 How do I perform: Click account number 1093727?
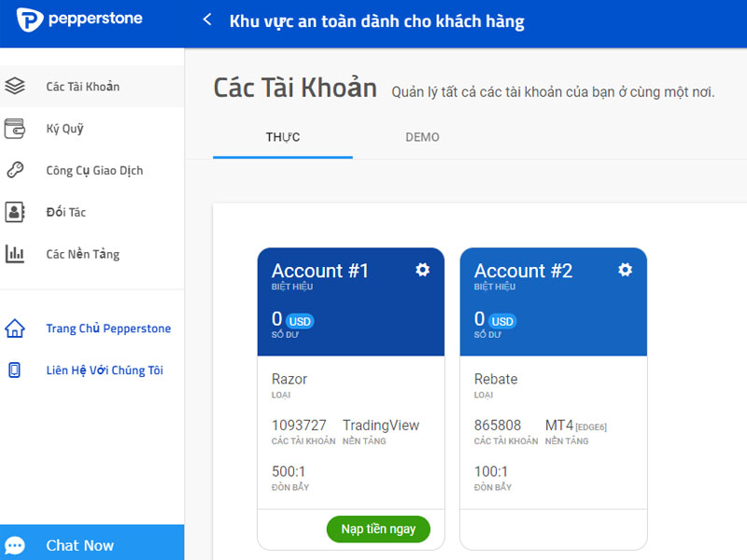[x=299, y=425]
